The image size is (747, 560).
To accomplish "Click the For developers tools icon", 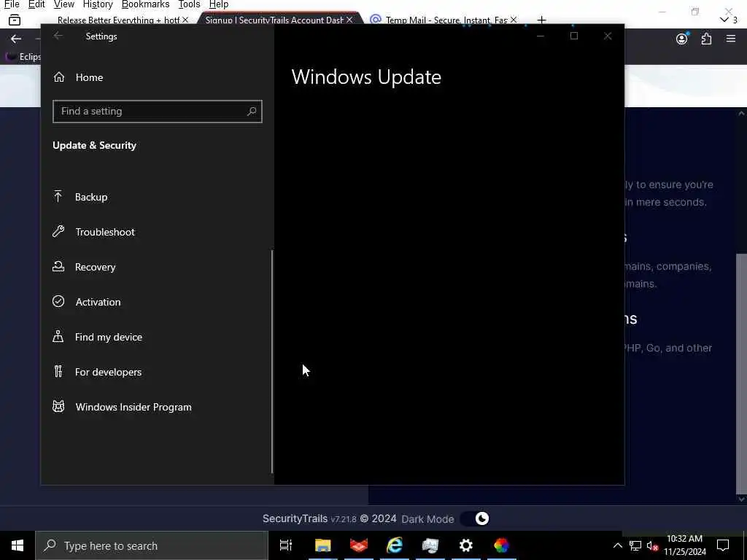I will point(58,371).
